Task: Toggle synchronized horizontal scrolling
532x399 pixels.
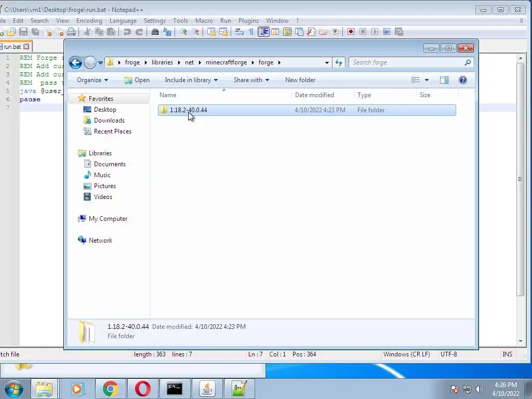Action: (223, 32)
